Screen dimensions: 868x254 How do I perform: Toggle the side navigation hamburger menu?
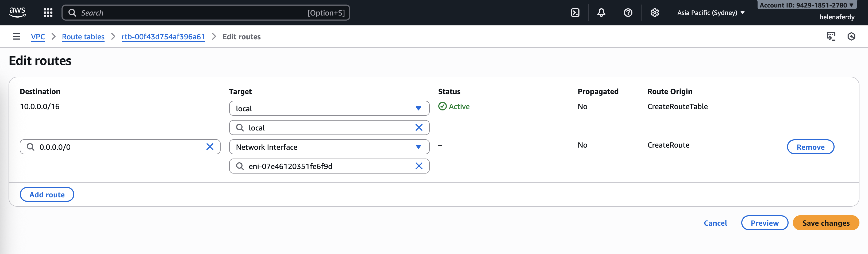[17, 36]
